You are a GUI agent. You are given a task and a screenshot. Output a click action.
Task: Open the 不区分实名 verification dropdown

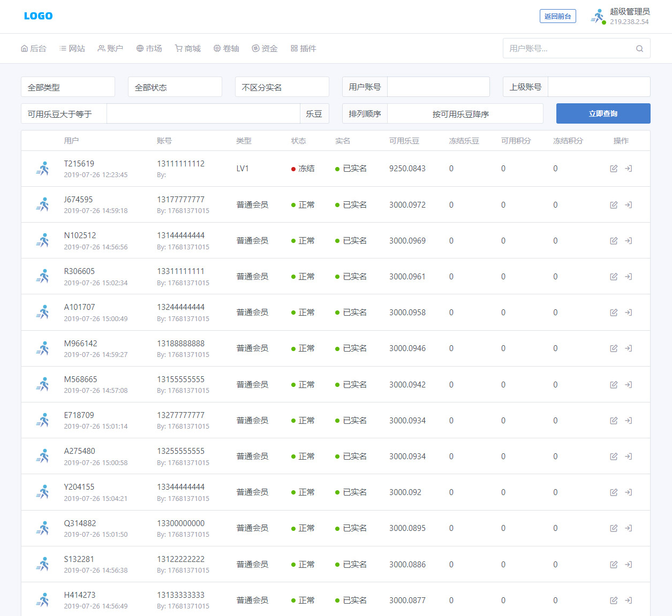point(282,87)
